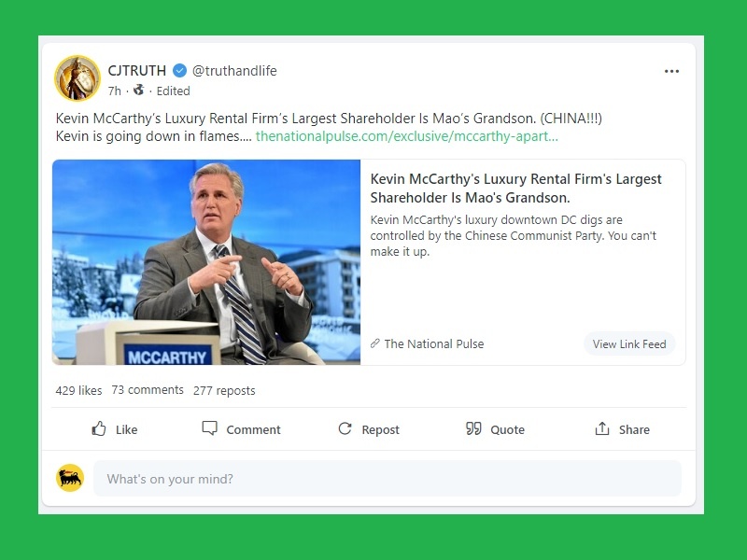
Task: Click your own avatar beside the composer
Action: pos(70,478)
